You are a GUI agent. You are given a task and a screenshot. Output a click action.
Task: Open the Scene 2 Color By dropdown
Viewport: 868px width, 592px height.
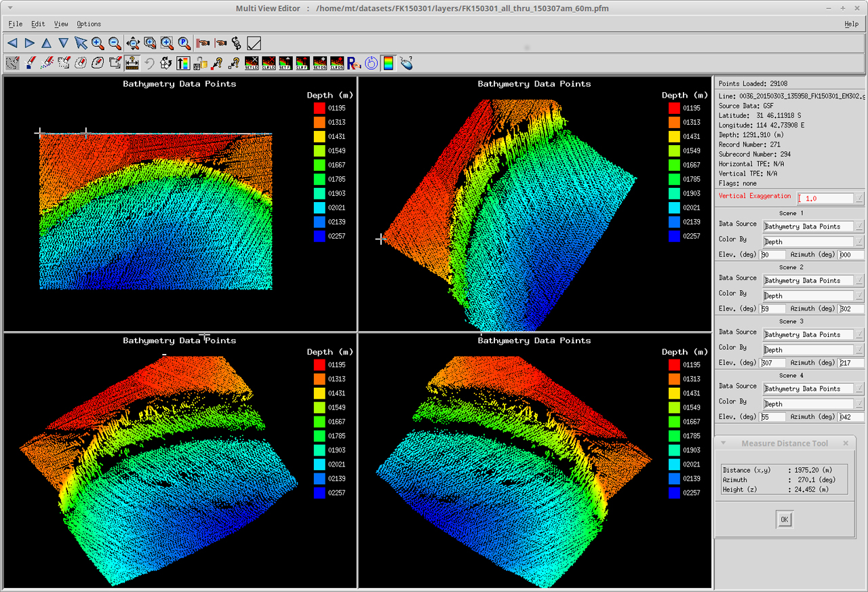860,296
